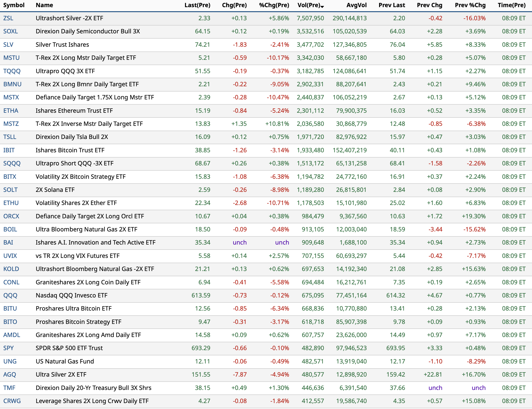Open the IBIT ticker link
Image resolution: width=532 pixels, height=409 pixels.
9,150
